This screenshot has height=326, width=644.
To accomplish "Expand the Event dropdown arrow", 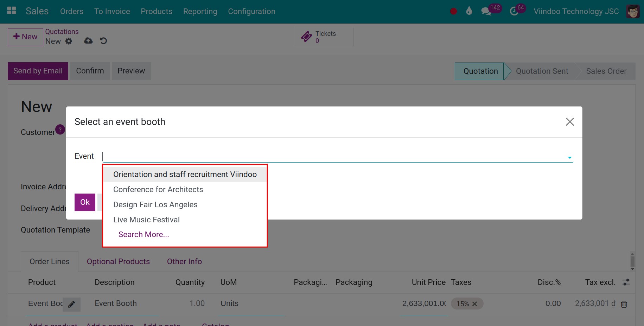I will tap(569, 157).
